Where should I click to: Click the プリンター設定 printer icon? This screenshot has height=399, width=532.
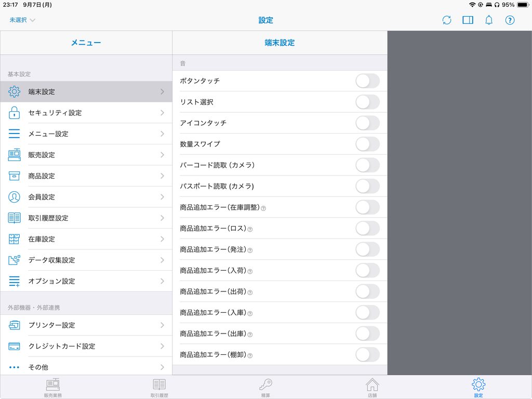tap(14, 325)
